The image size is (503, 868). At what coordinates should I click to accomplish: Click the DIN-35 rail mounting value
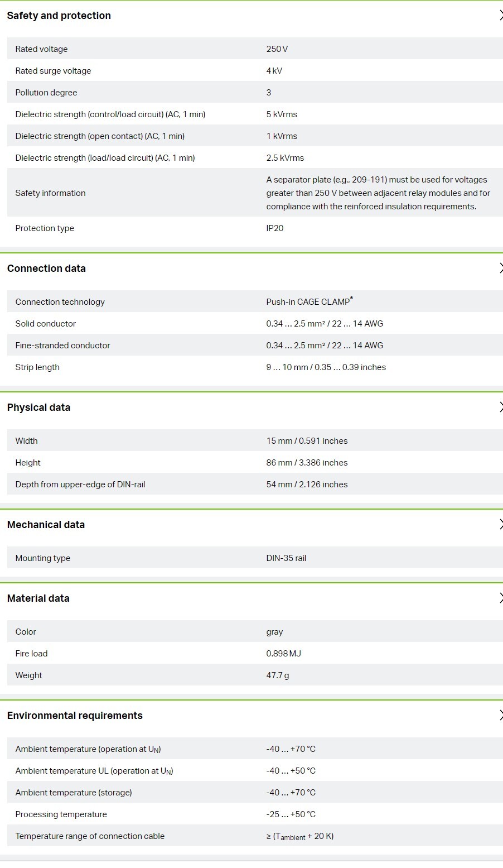click(286, 558)
